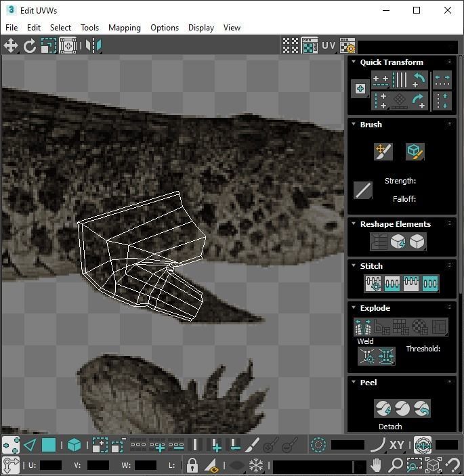Click the V coordinate input field
The height and width of the screenshot is (476, 464).
click(98, 465)
